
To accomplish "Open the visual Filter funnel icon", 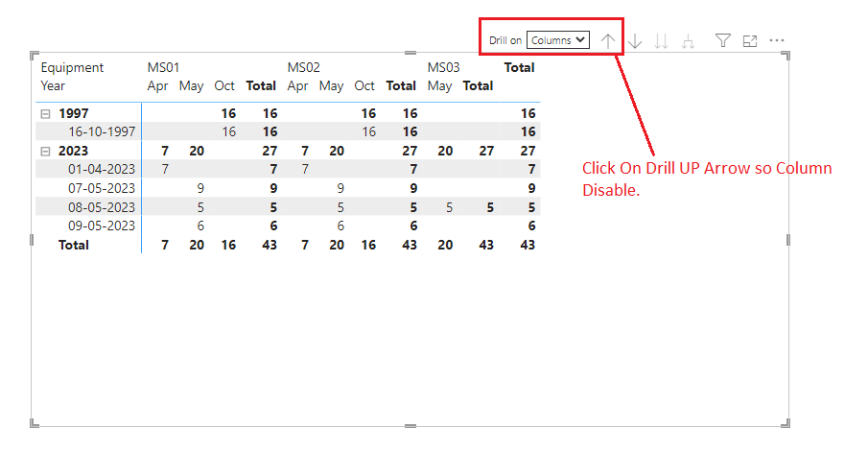I will (723, 40).
